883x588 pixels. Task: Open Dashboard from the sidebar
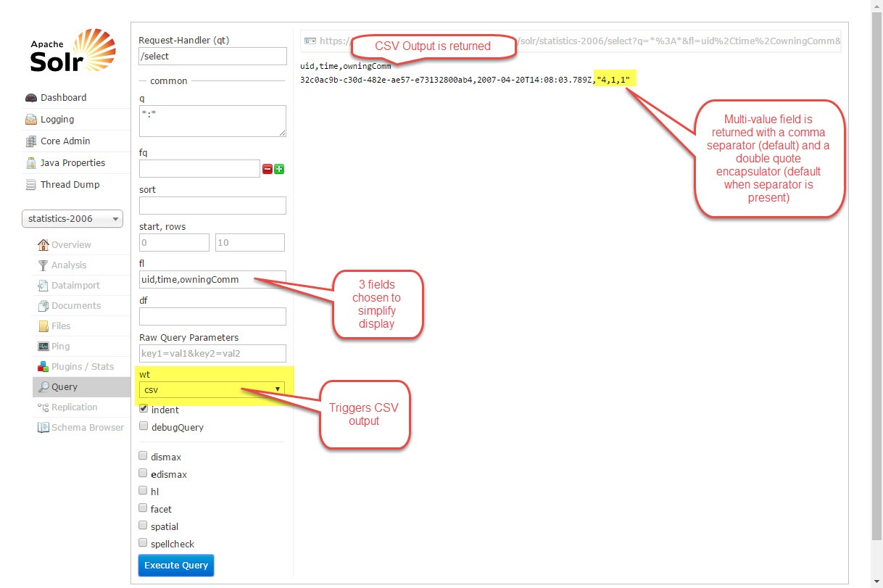pos(63,98)
